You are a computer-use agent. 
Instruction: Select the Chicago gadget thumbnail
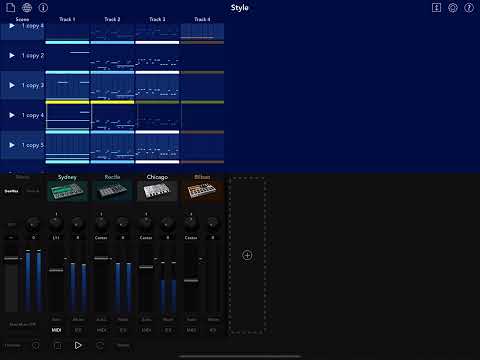point(157,191)
